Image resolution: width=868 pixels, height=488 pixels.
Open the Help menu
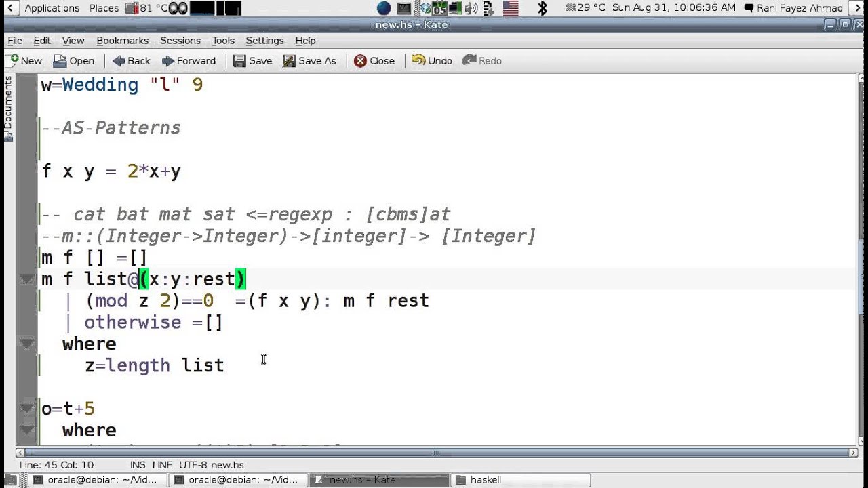(305, 41)
